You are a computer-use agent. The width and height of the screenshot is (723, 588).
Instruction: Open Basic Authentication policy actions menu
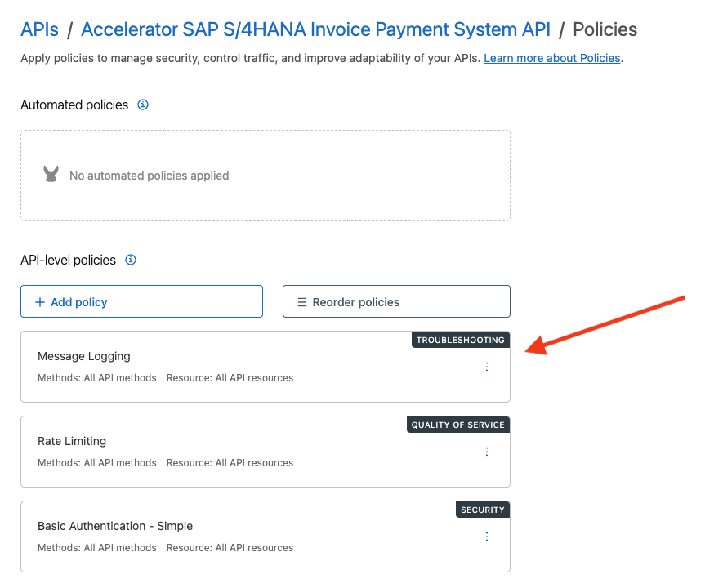(x=487, y=537)
